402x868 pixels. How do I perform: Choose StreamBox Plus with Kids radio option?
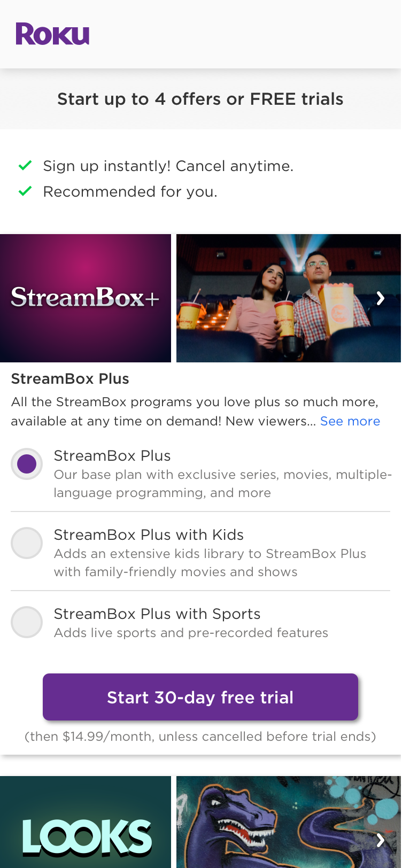tap(27, 543)
